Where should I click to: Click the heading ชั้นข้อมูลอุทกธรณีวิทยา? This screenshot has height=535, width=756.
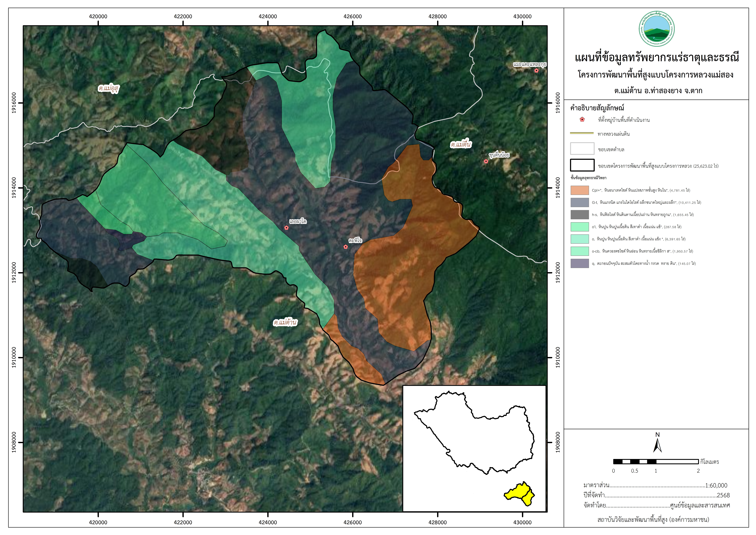coord(588,178)
